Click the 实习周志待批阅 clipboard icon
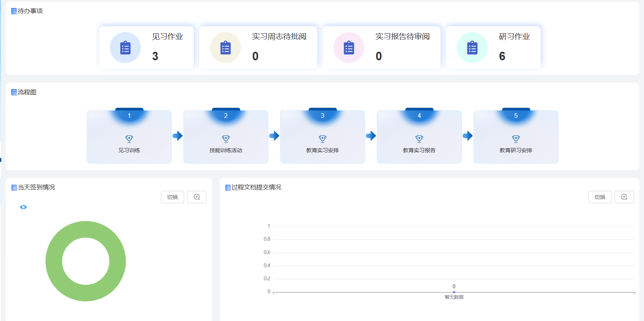644x321 pixels. pyautogui.click(x=225, y=48)
